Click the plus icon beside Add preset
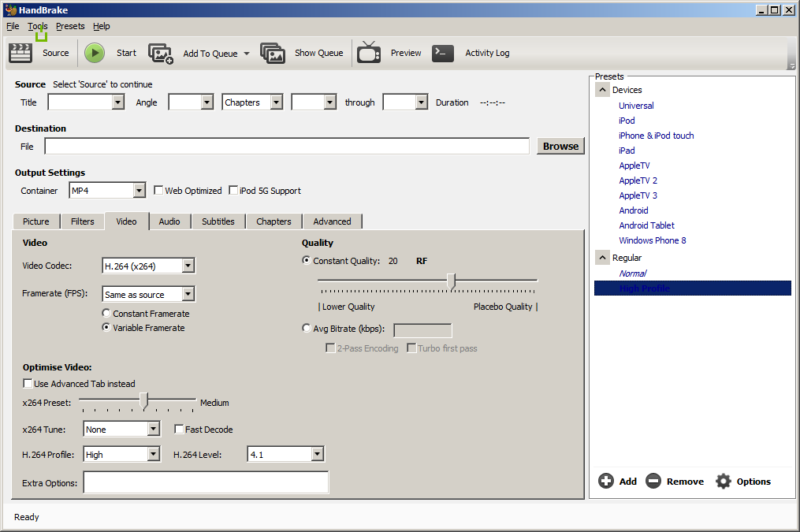 (x=606, y=481)
